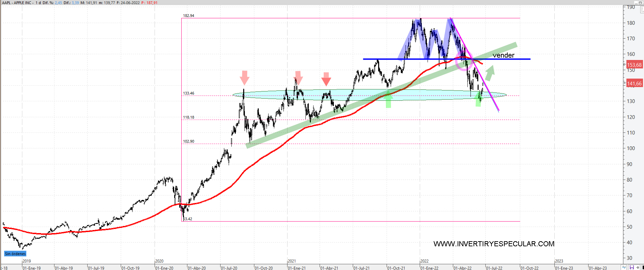Select the 'vender' text annotation
Image resolution: width=644 pixels, height=270 pixels.
pyautogui.click(x=503, y=55)
